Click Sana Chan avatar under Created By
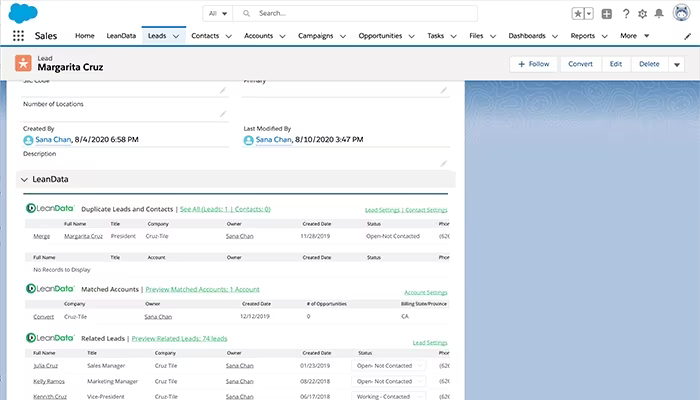 point(28,140)
